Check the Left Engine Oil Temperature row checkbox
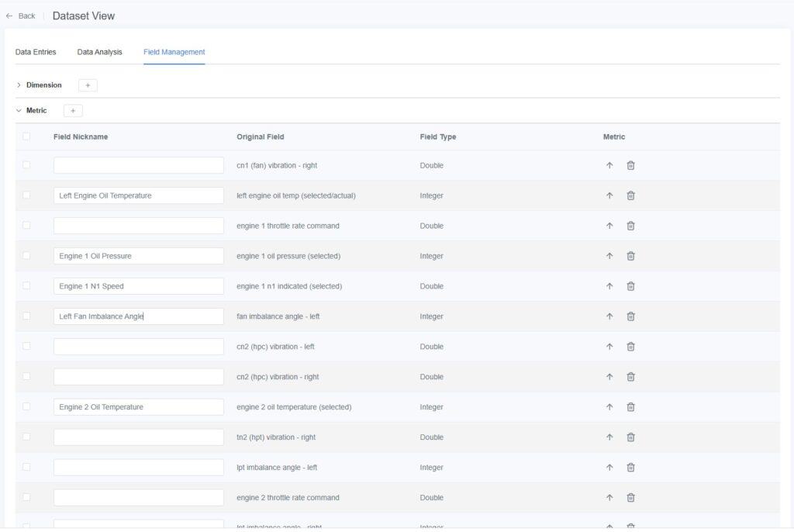The height and width of the screenshot is (532, 794). click(26, 195)
